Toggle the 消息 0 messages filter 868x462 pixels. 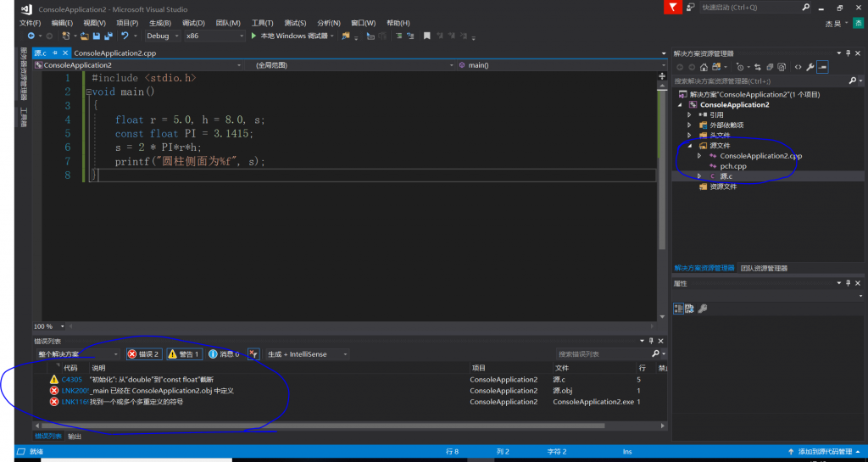click(x=224, y=354)
